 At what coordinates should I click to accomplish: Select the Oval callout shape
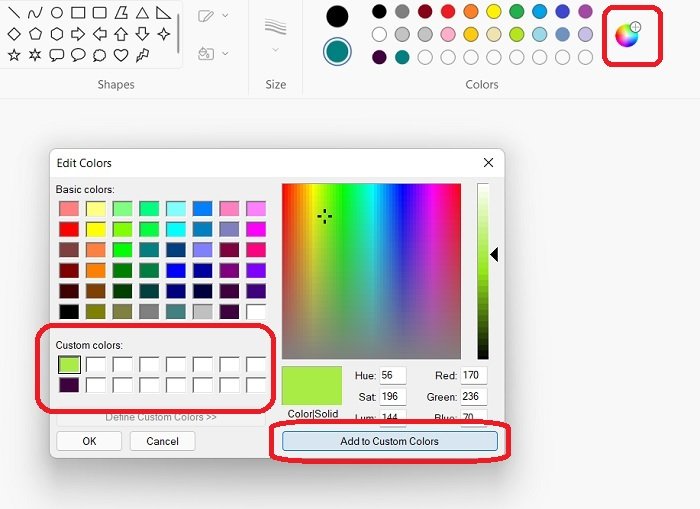pos(78,55)
